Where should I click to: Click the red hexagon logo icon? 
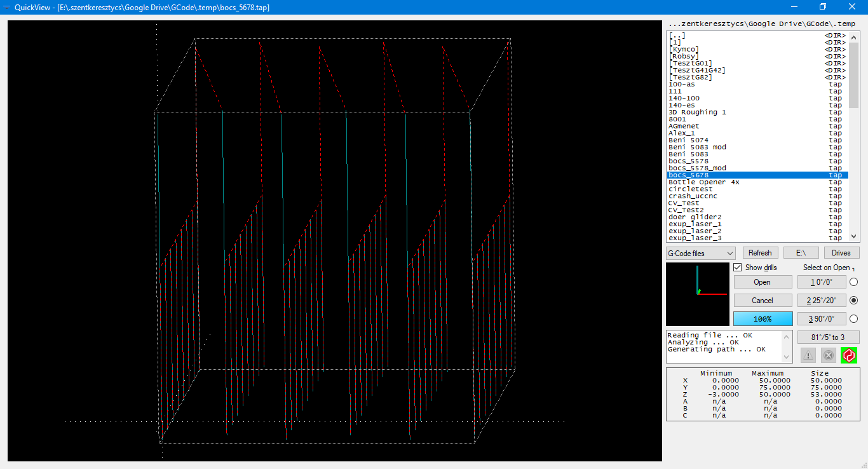pos(849,355)
